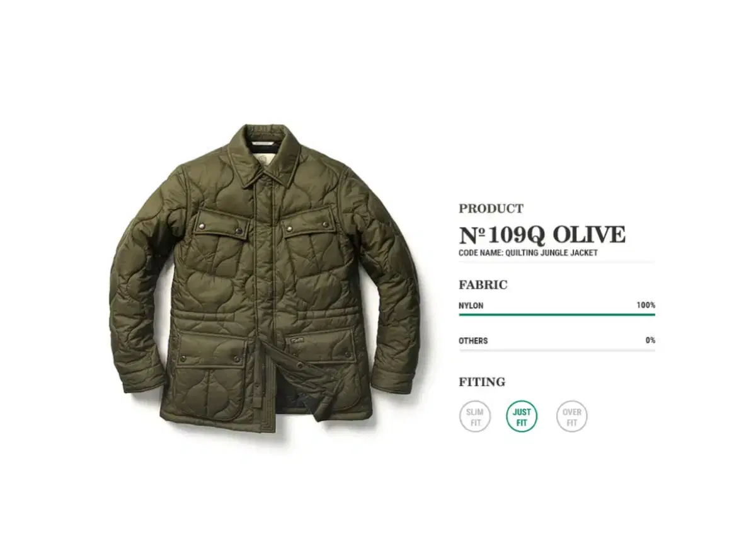Click the empty Others percentage bar

click(557, 350)
